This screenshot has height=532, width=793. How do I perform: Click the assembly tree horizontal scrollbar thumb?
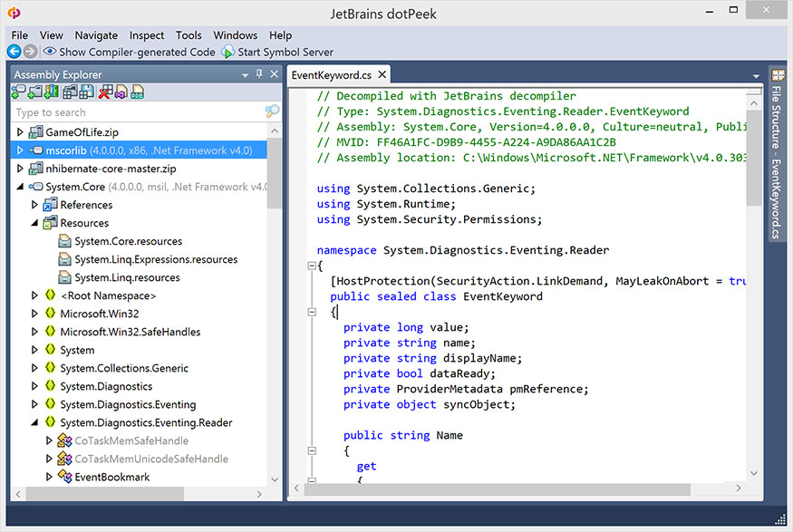coord(105,494)
